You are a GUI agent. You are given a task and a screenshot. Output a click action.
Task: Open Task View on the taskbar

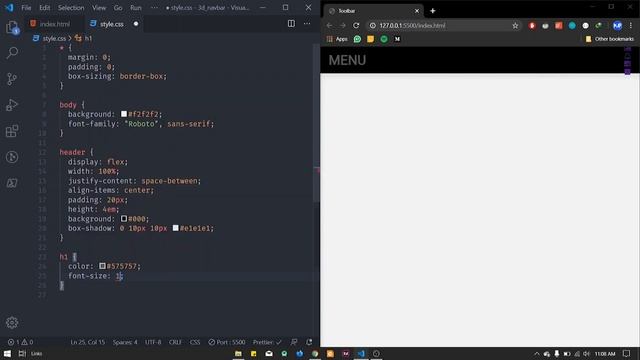pyautogui.click(x=22, y=353)
